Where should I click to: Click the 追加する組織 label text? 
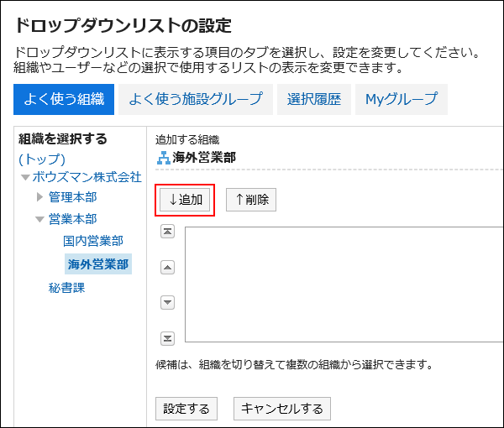pyautogui.click(x=187, y=140)
